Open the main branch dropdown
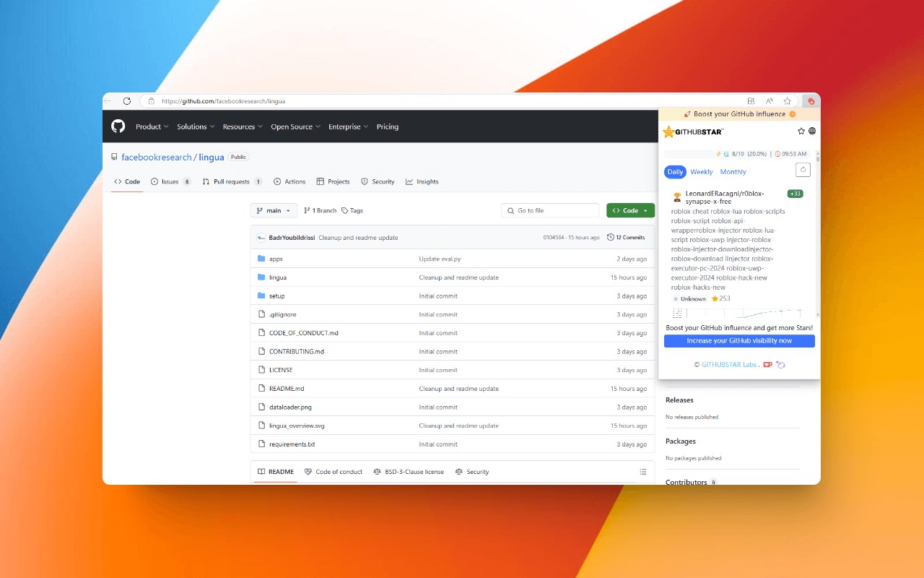This screenshot has height=578, width=924. 274,210
